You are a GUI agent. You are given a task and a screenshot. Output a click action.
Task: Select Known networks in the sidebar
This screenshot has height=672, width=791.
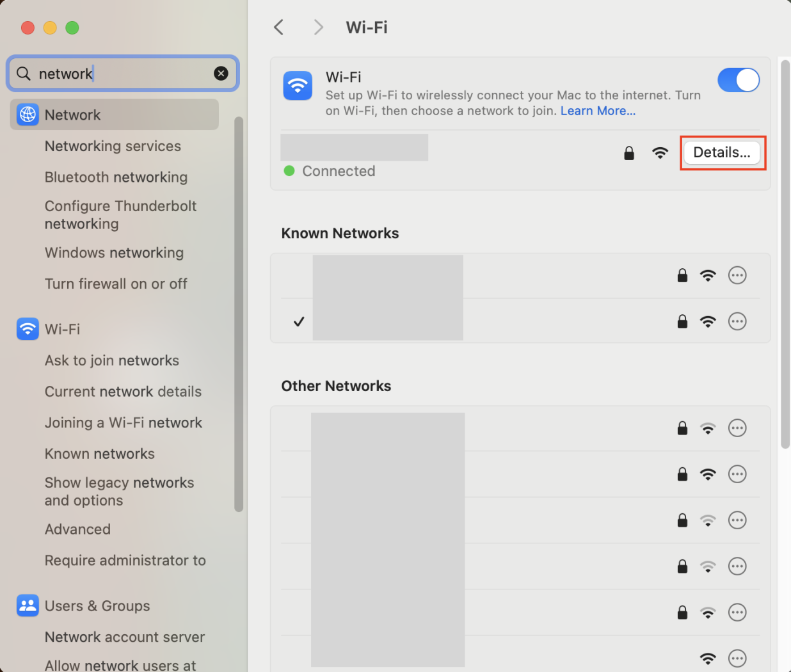point(99,453)
